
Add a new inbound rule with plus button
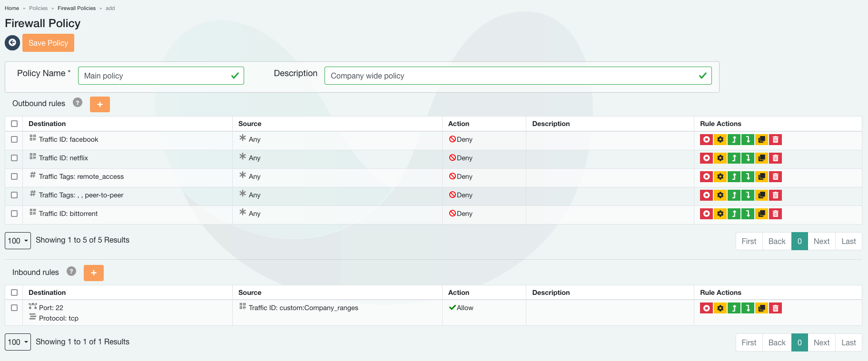click(x=94, y=273)
